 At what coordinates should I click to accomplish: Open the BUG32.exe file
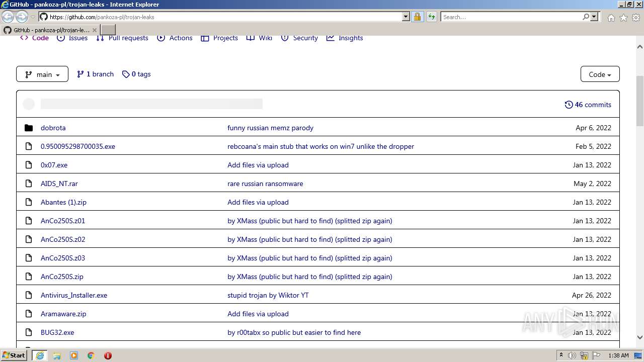57,332
